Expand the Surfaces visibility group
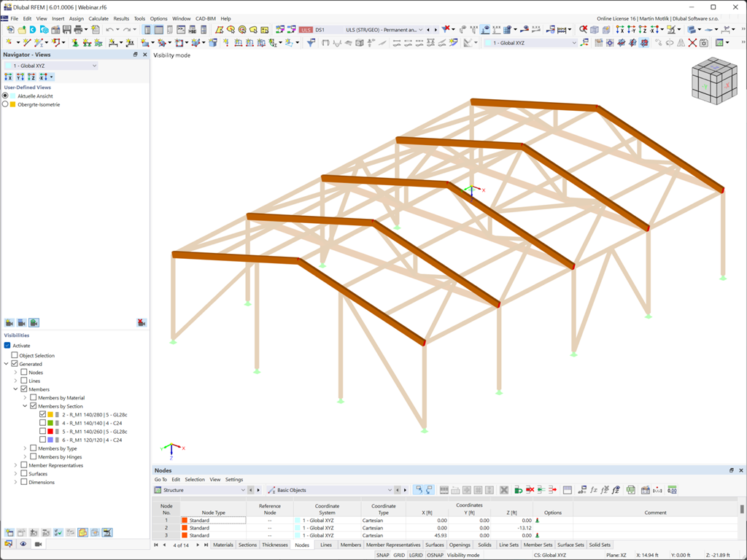Screen dimensions: 747x560 coord(15,473)
